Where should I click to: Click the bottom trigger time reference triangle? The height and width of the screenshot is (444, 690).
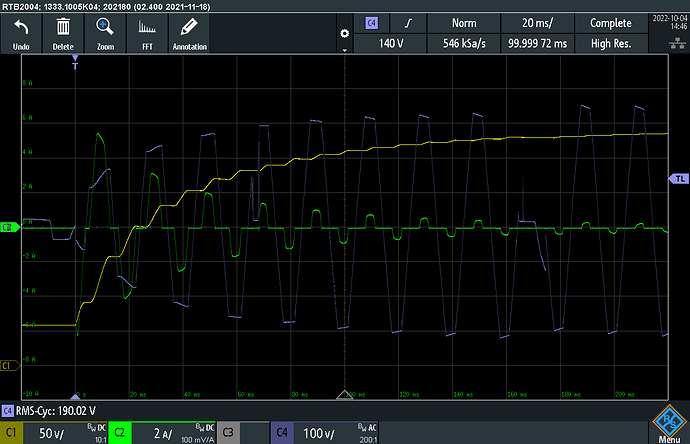point(75,396)
